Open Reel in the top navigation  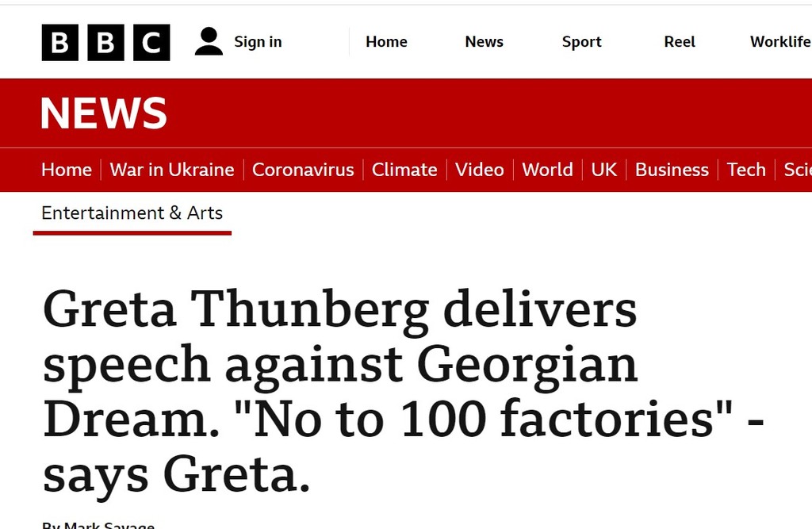point(680,41)
